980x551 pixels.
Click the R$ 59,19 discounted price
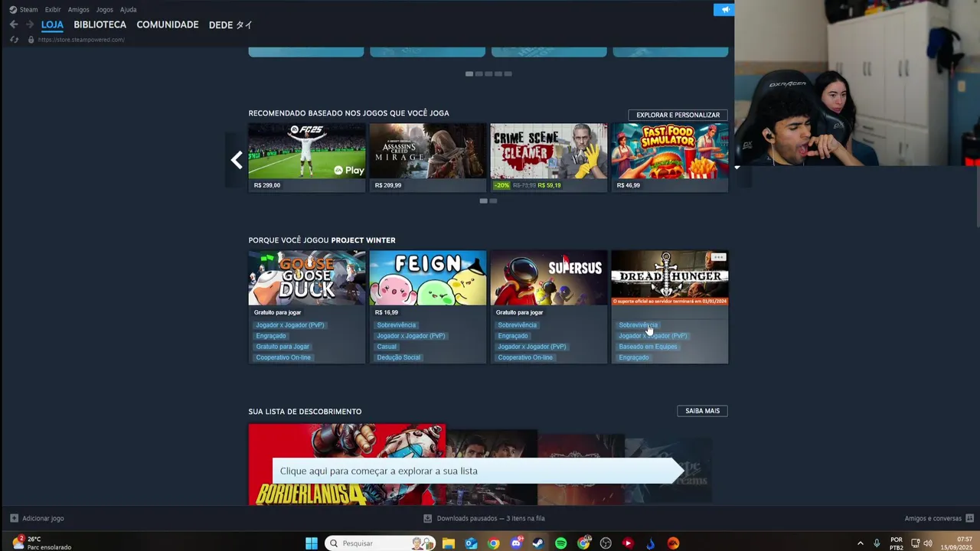click(549, 185)
